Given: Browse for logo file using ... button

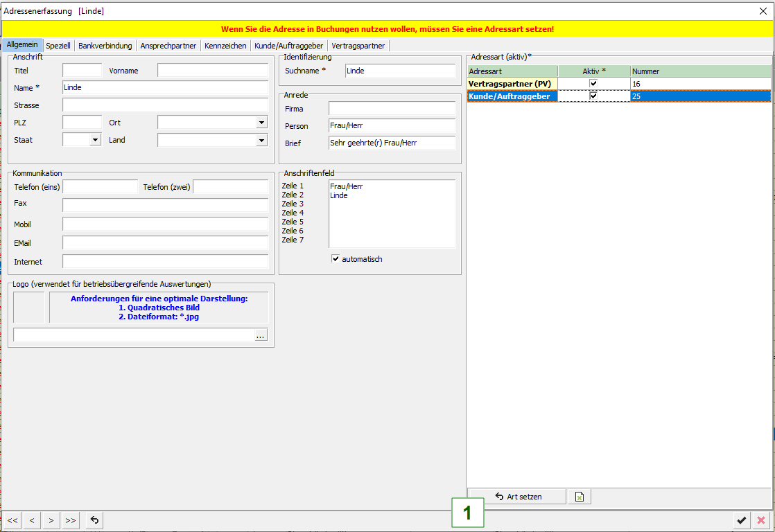Looking at the screenshot, I should pos(260,335).
